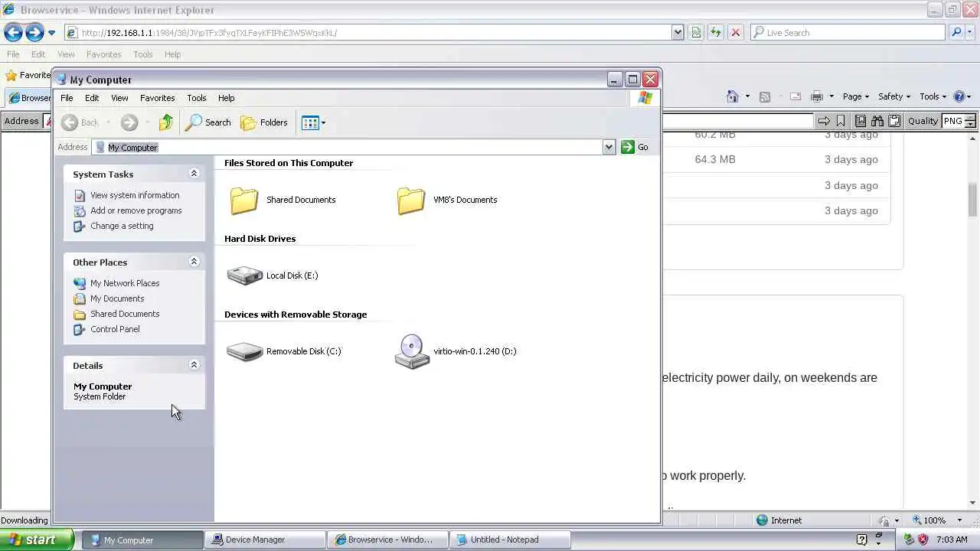Open the File menu in My Computer
Viewport: 980px width, 551px height.
[67, 98]
